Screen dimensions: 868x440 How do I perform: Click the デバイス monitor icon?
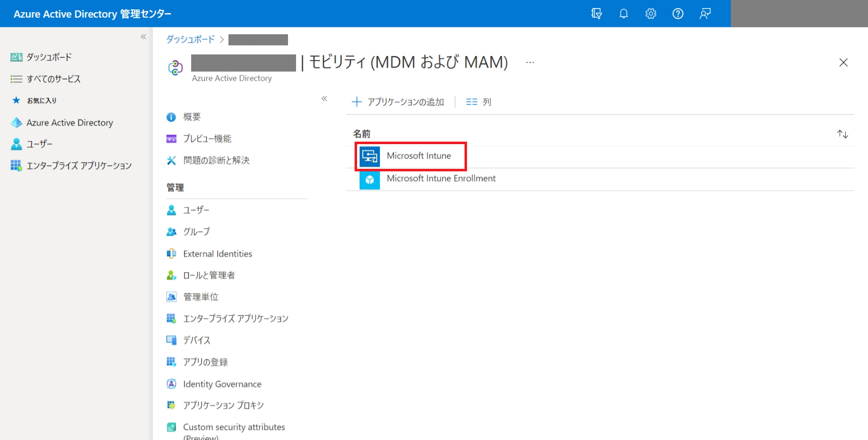(171, 340)
